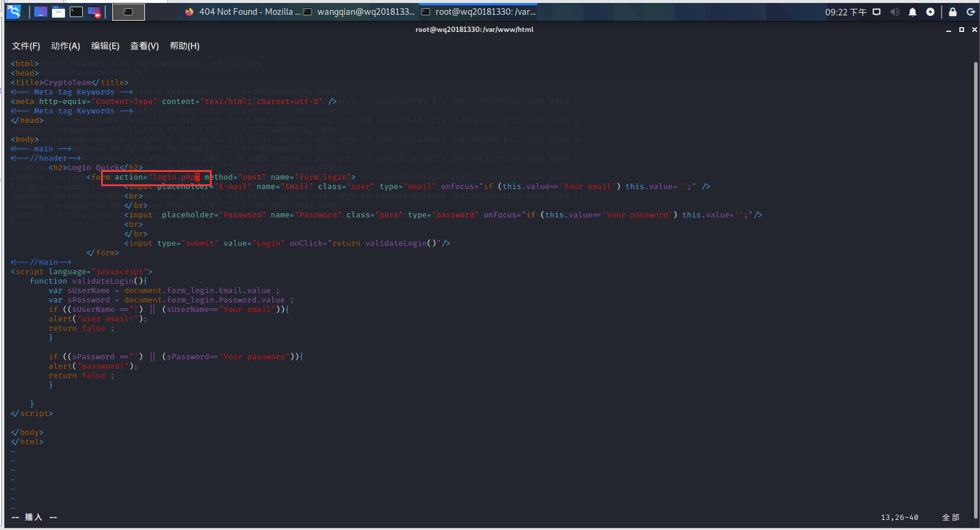The height and width of the screenshot is (530, 980).
Task: Click the 'var sPassword' declaration line
Action: [x=171, y=300]
